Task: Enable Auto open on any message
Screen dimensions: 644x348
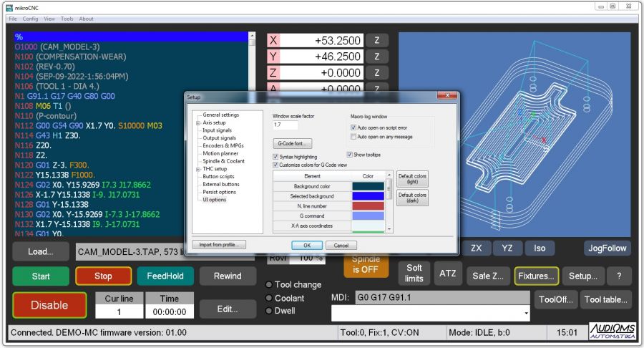Action: [x=354, y=136]
